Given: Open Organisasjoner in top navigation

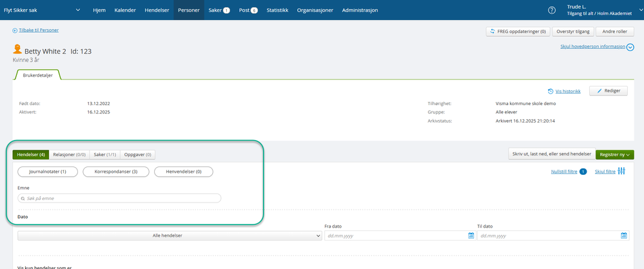Looking at the screenshot, I should pos(315,10).
